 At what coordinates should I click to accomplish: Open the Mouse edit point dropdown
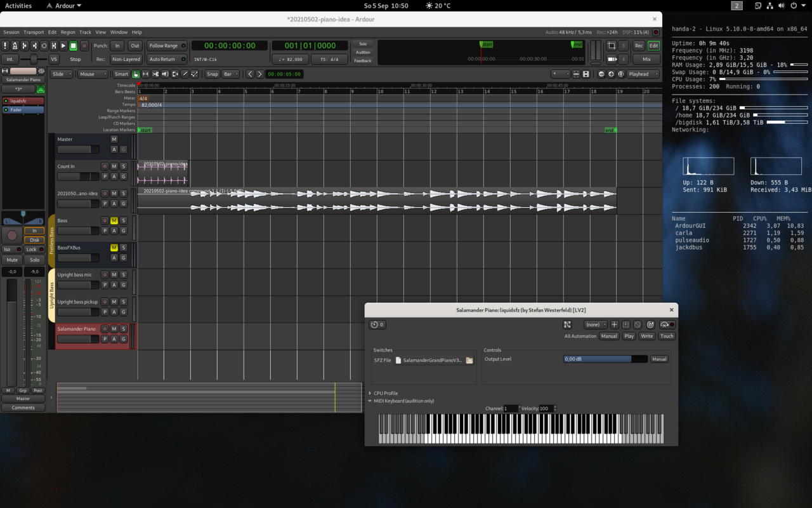click(92, 74)
